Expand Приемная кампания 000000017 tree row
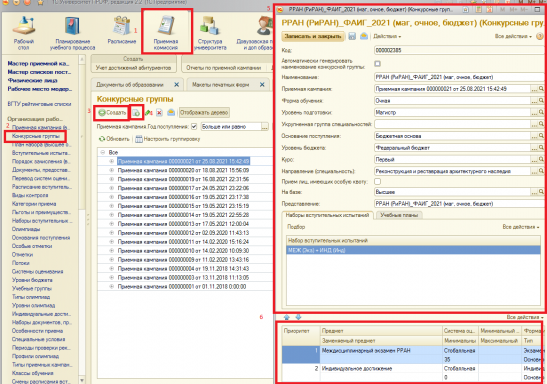Screen dimensions: 547x384 click(112, 188)
